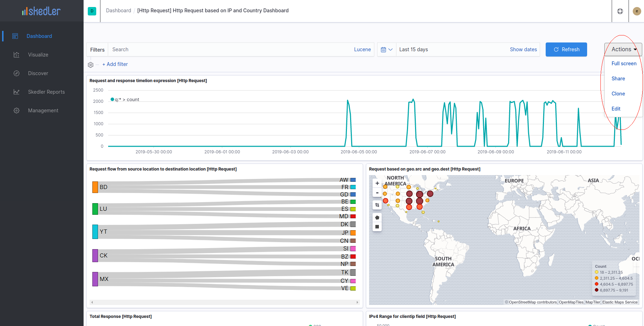Click the VE destination node
The width and height of the screenshot is (644, 326).
pyautogui.click(x=353, y=288)
